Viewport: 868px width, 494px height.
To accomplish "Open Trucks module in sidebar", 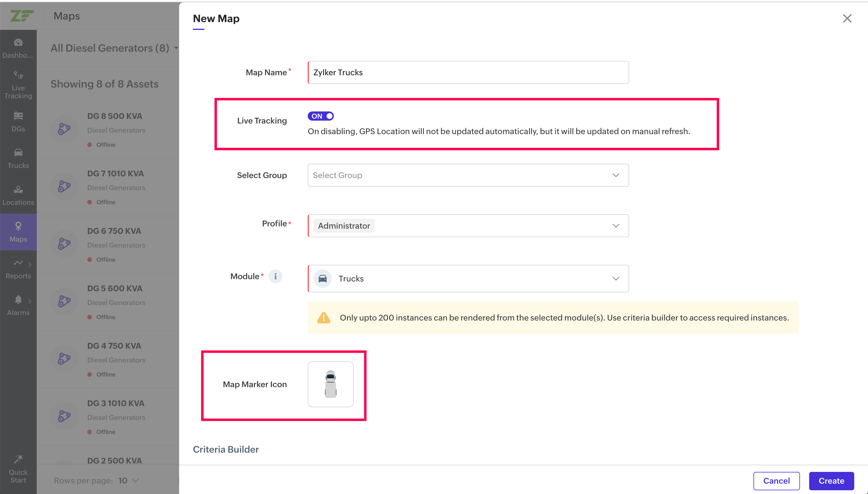I will pyautogui.click(x=18, y=159).
